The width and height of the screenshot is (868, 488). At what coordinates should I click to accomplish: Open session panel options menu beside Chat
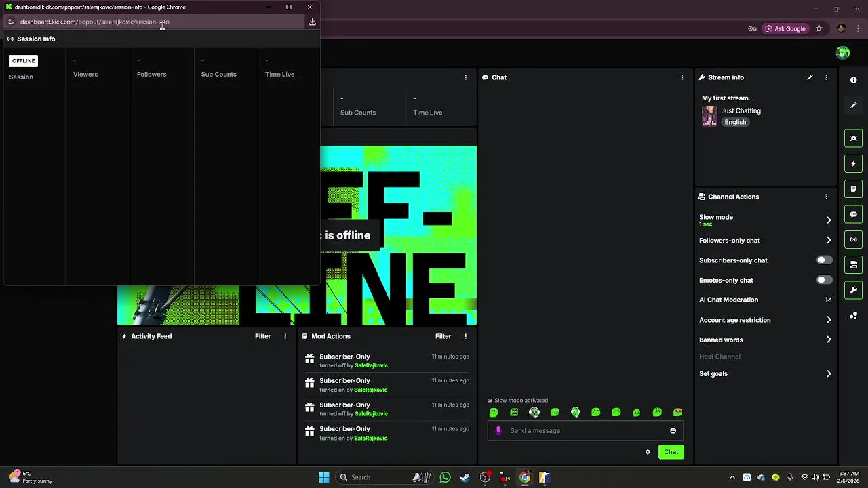(465, 77)
